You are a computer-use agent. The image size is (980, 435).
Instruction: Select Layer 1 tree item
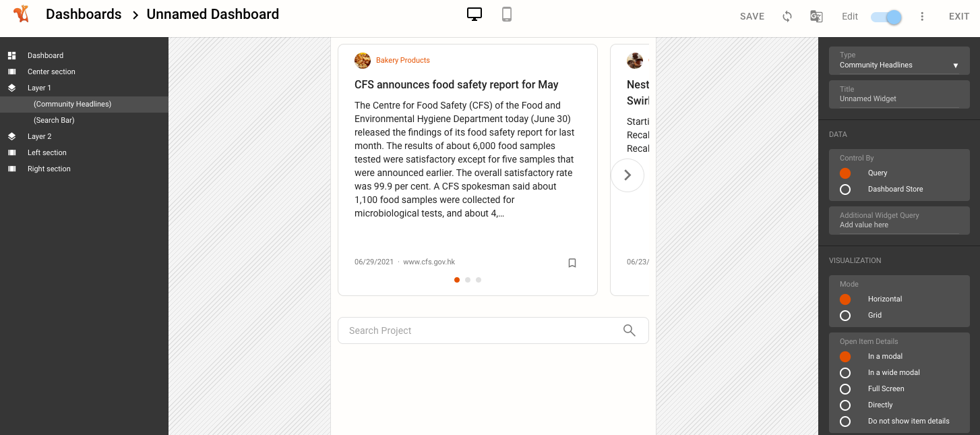[84, 88]
